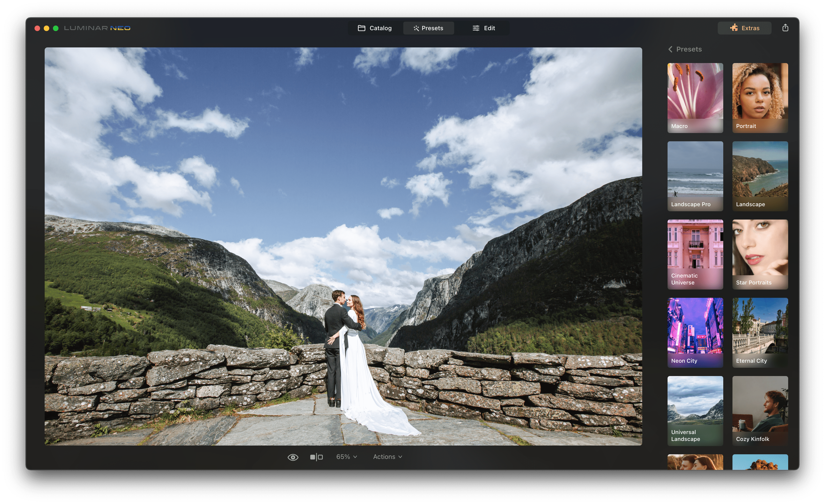Select the Macro preset collection
Viewport: 825px width, 504px height.
coord(695,98)
